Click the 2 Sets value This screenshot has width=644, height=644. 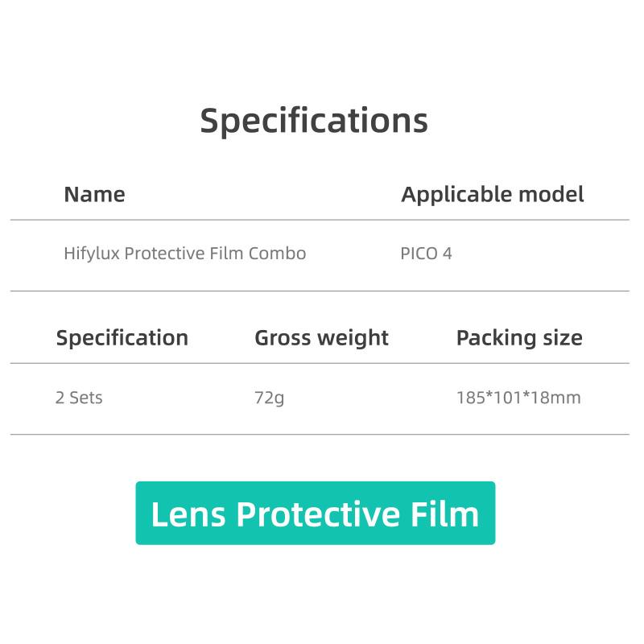79,398
